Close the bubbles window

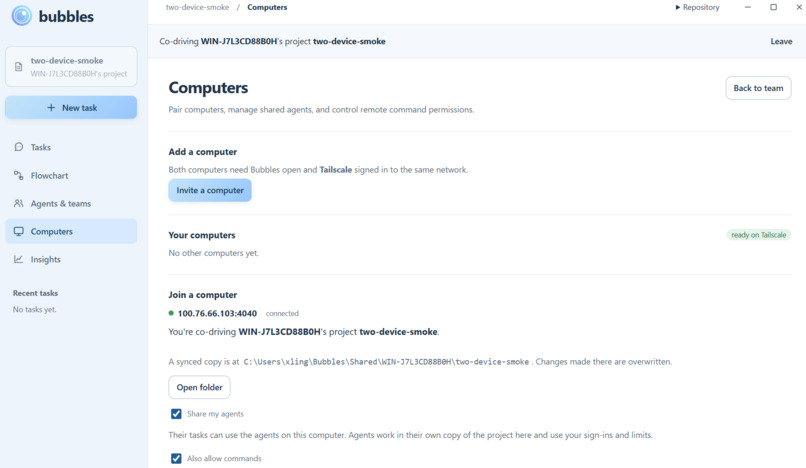point(799,7)
